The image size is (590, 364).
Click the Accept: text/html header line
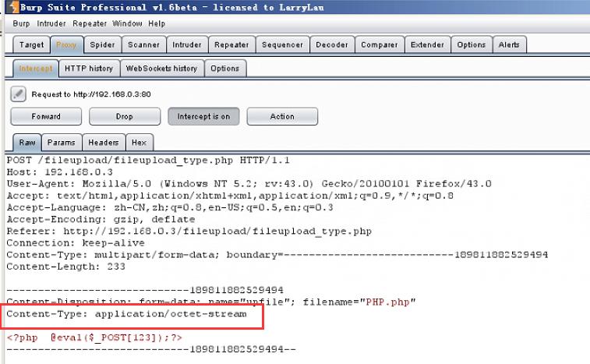[x=229, y=196]
